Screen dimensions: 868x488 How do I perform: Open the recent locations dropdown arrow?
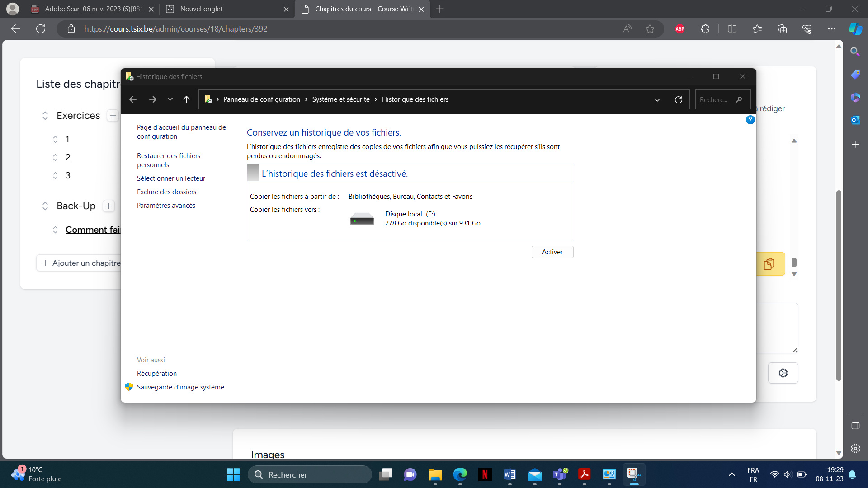tap(170, 99)
